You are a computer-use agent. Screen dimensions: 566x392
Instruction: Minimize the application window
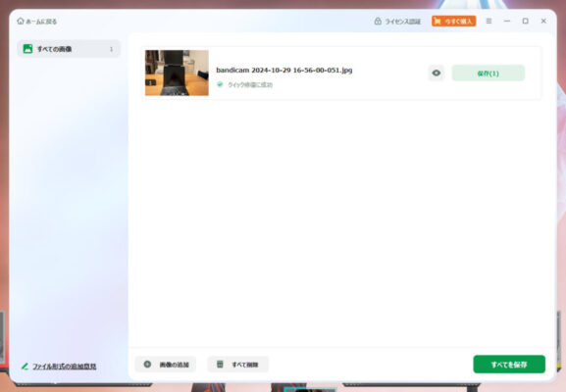coord(507,21)
